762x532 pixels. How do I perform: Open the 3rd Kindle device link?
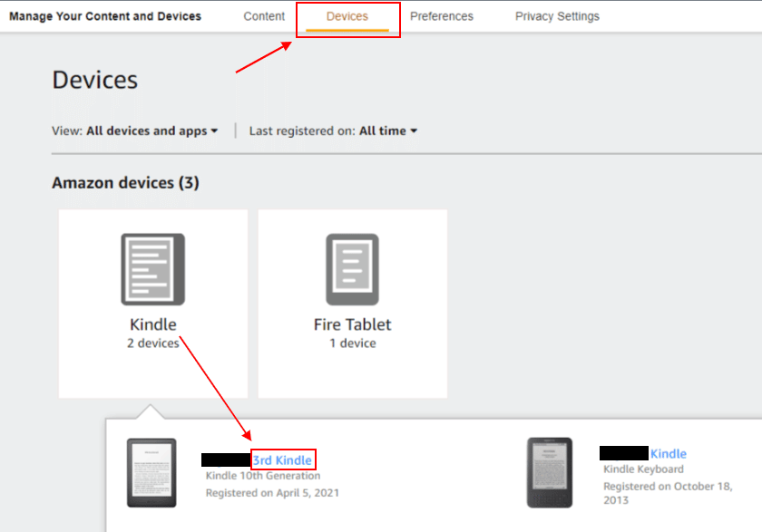(x=282, y=459)
